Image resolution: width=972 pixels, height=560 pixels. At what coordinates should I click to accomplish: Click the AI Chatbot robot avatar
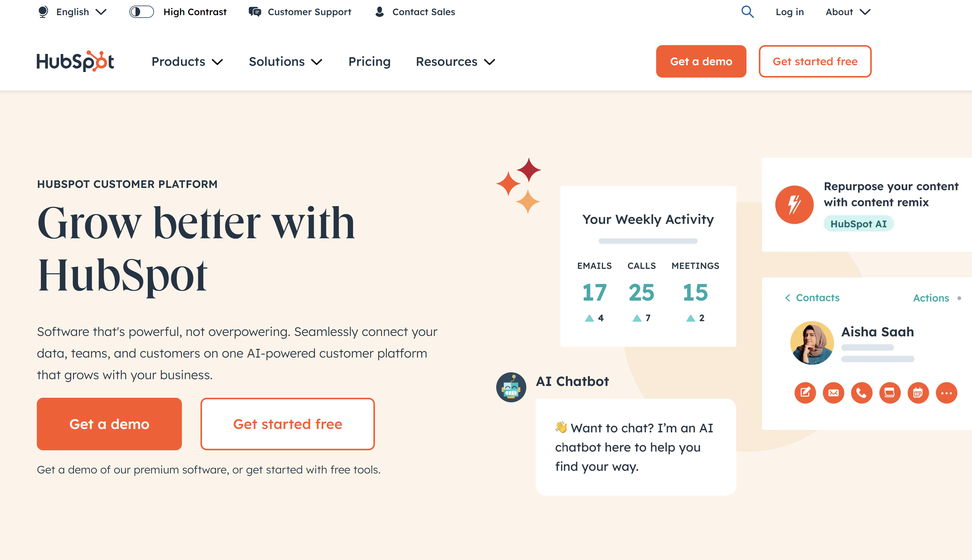point(511,387)
